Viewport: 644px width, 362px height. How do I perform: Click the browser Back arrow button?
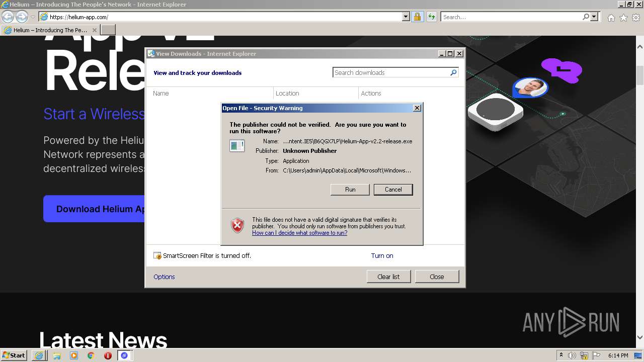[8, 17]
